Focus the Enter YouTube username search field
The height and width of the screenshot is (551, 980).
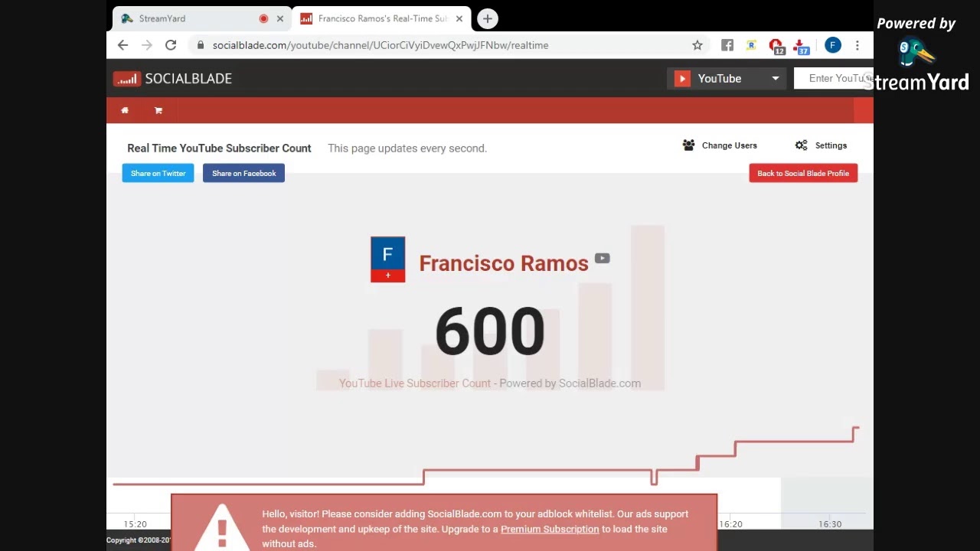coord(833,79)
